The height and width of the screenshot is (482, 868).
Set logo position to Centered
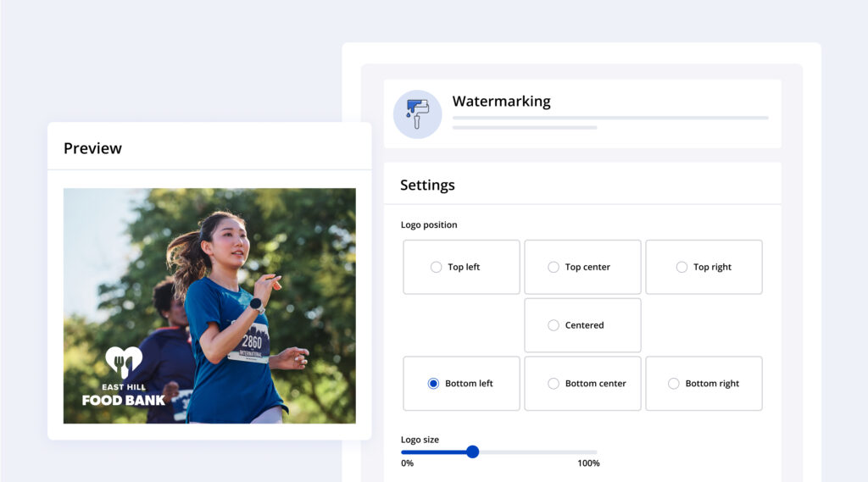point(554,325)
